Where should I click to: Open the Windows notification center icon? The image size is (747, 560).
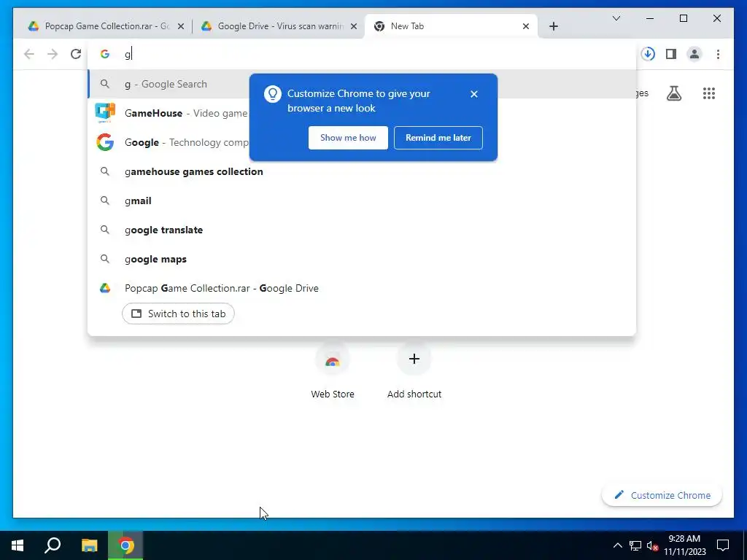click(723, 545)
